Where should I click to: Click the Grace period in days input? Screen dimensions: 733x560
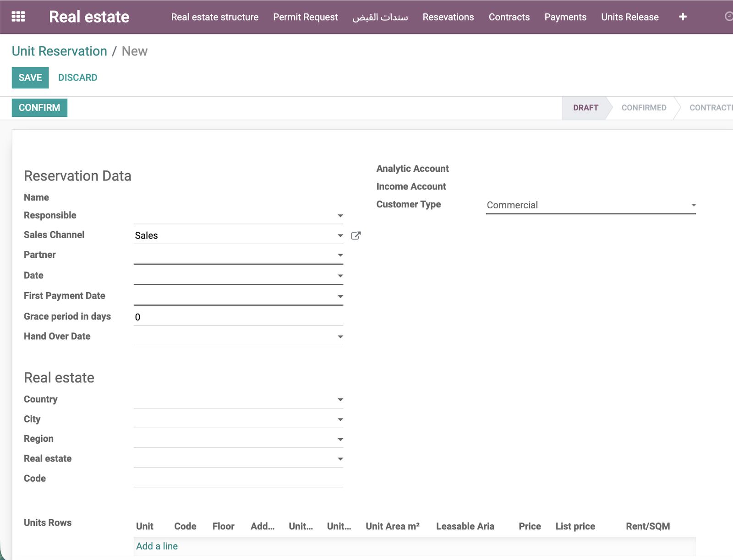[x=238, y=317]
